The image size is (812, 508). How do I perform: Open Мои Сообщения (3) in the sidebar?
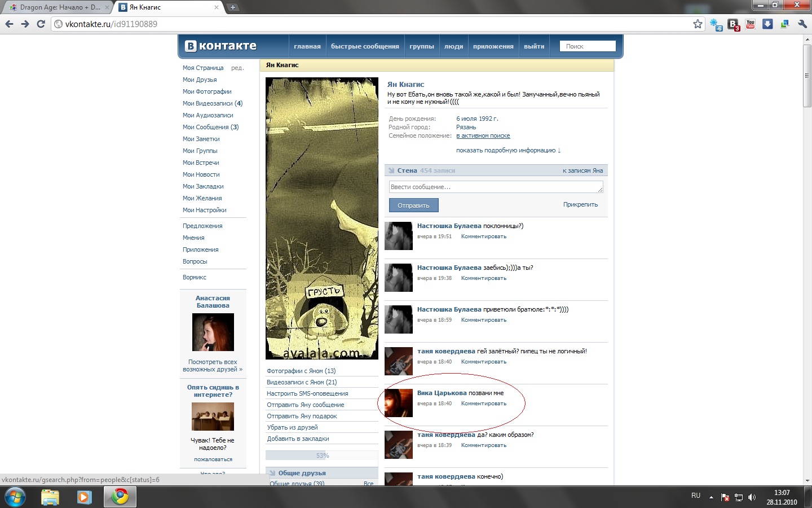pos(211,127)
